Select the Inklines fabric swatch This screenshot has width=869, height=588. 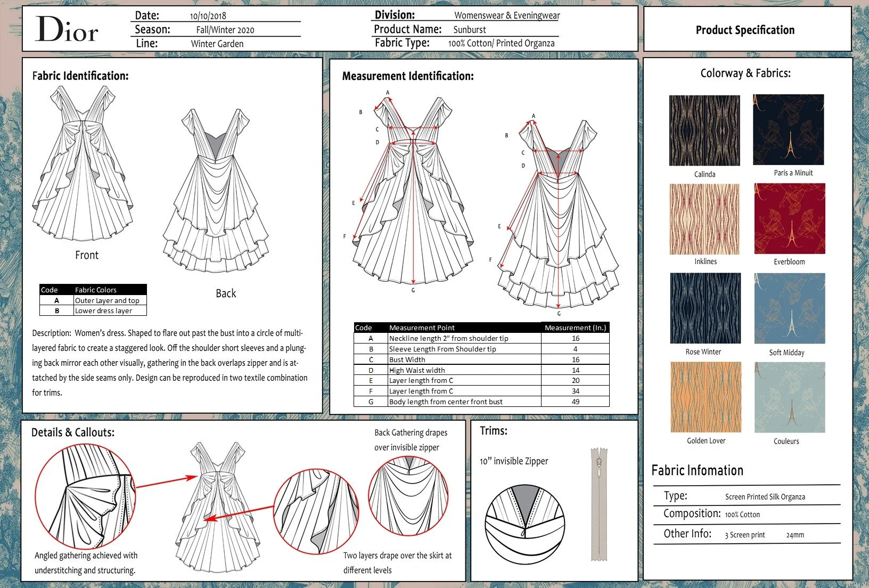704,219
